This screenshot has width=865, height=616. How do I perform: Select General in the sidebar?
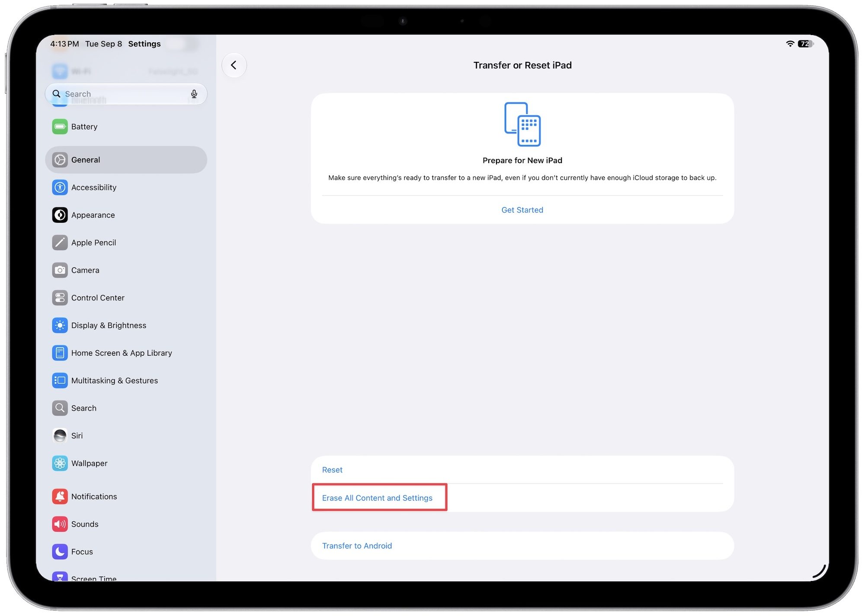(126, 160)
